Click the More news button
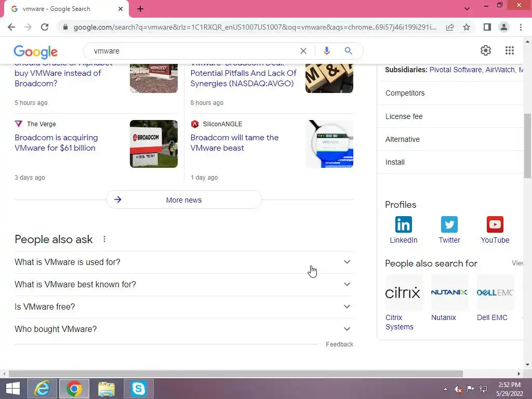 [x=184, y=200]
